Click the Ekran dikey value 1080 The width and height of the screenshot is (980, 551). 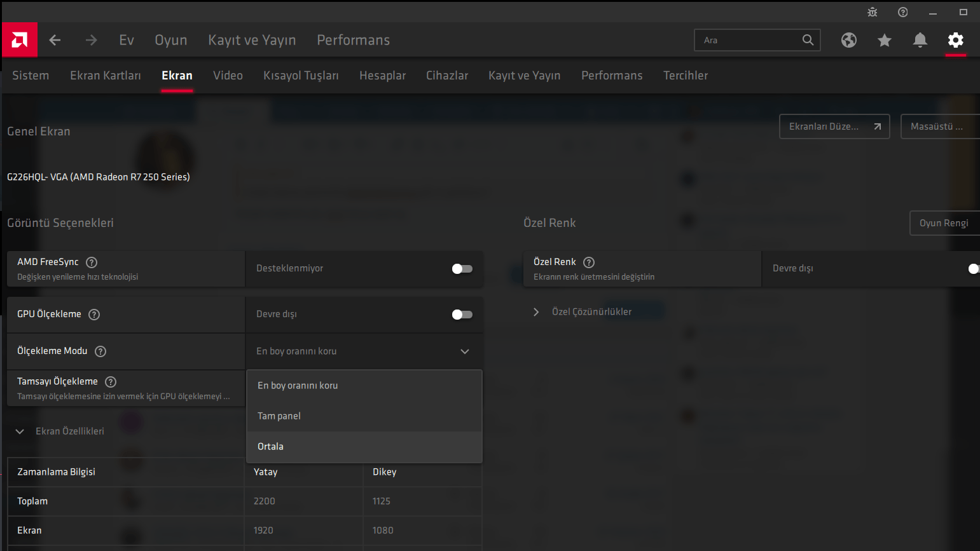pos(383,531)
